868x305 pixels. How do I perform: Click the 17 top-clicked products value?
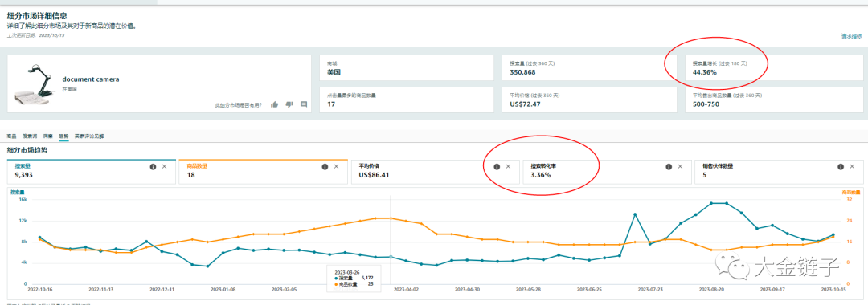331,104
